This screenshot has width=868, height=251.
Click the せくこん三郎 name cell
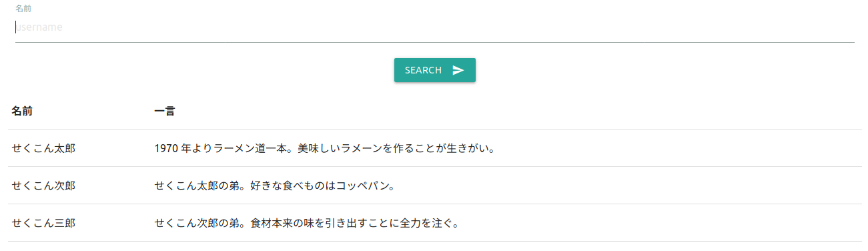(x=43, y=223)
